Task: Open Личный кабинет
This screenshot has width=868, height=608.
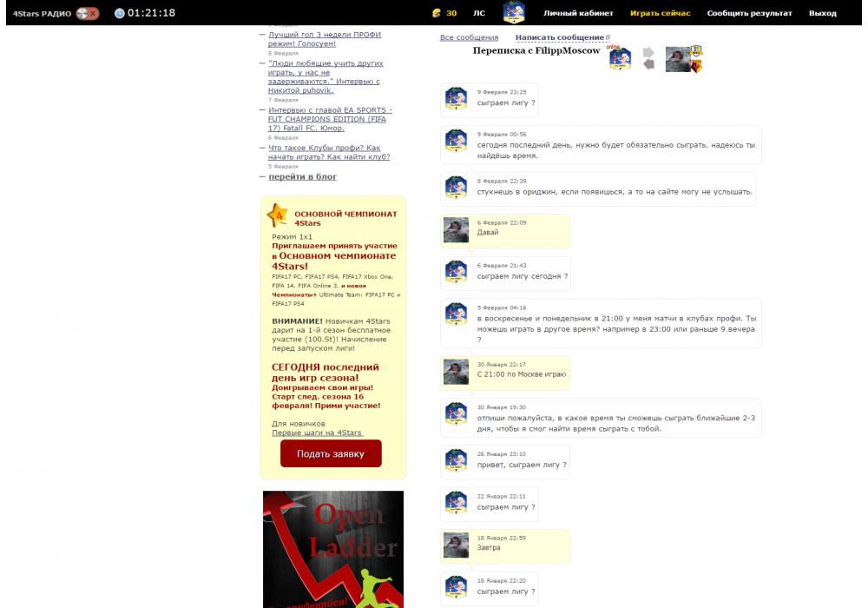Action: (578, 13)
